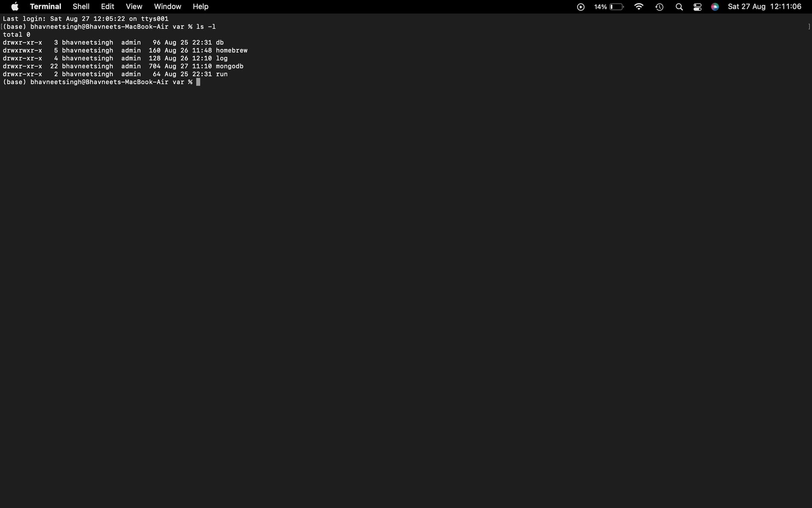
Task: Click the Time Machine icon
Action: pyautogui.click(x=659, y=7)
